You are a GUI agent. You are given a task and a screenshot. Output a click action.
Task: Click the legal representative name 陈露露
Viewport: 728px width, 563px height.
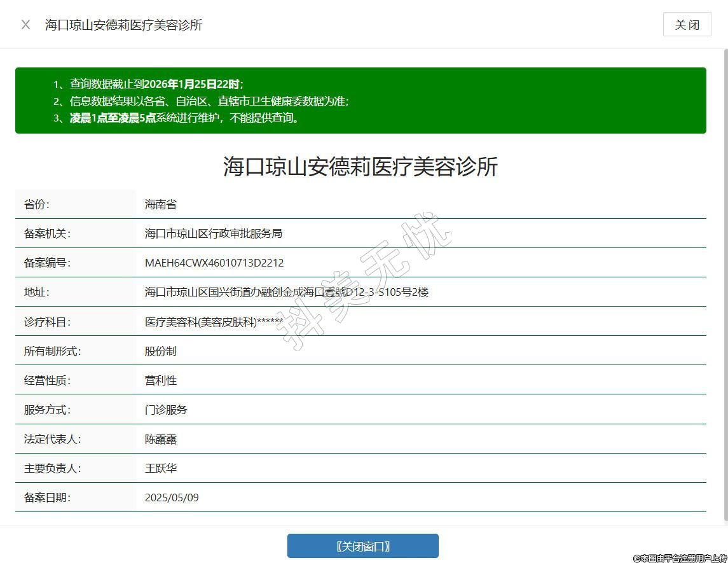coord(161,439)
